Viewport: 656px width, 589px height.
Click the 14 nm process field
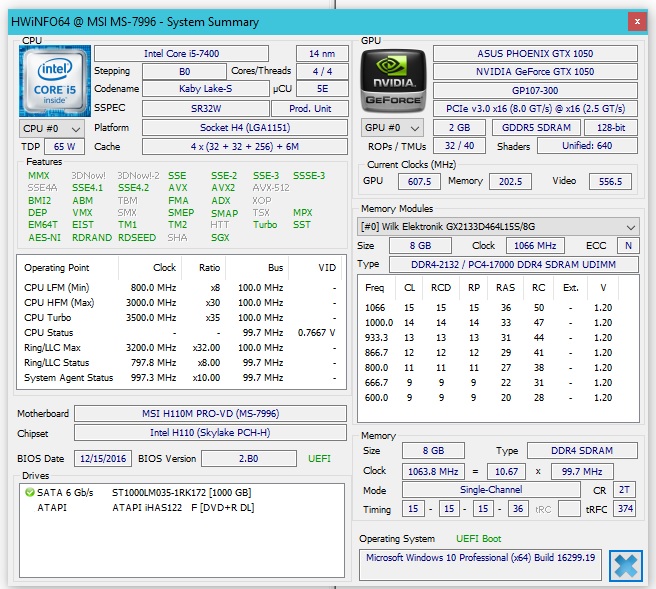[x=322, y=54]
